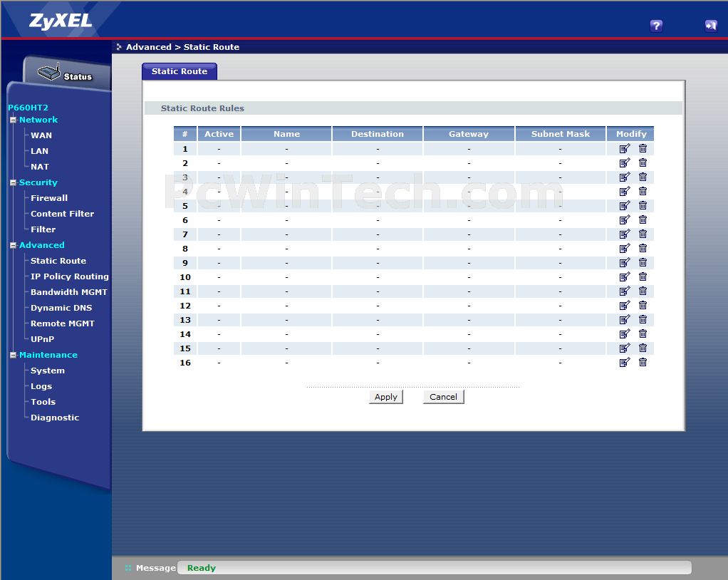Viewport: 728px width, 580px height.
Task: Open Firewall page in sidebar
Action: pyautogui.click(x=49, y=198)
